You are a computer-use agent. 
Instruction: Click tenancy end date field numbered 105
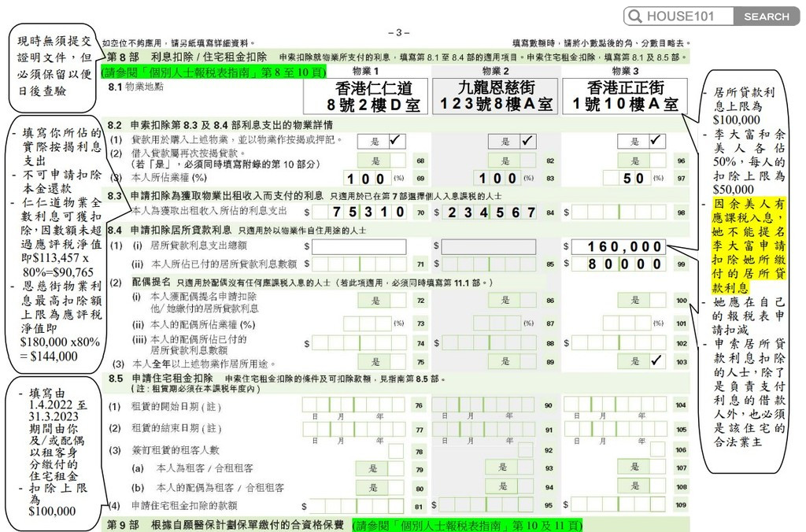coord(615,429)
